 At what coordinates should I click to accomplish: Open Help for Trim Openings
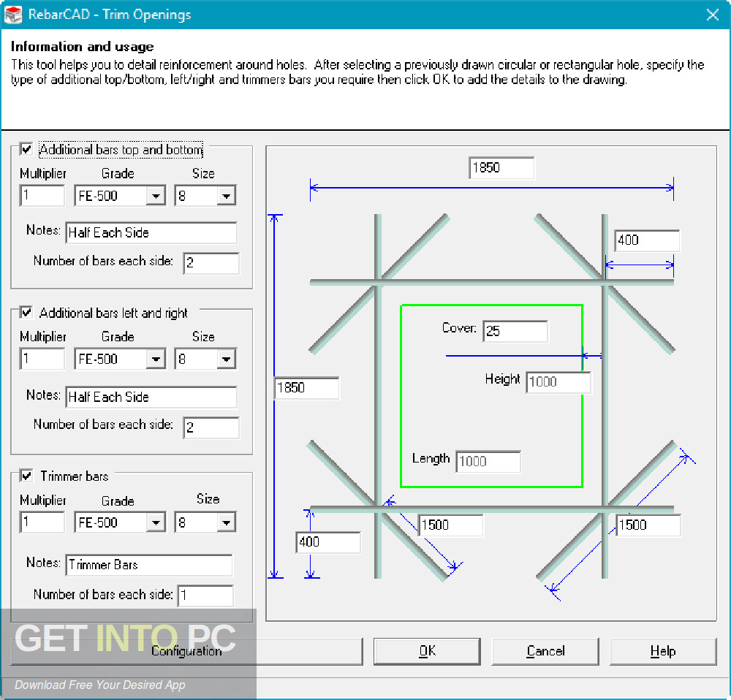coord(663,651)
